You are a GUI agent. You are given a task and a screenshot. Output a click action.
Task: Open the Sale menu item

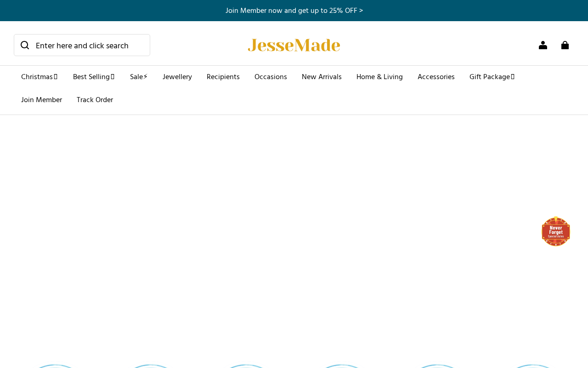pos(139,77)
